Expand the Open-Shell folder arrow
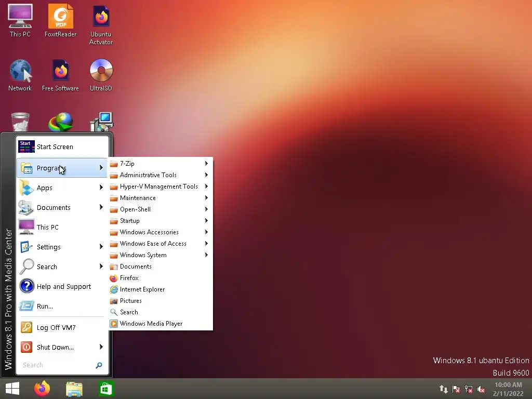The width and height of the screenshot is (532, 399). click(x=206, y=209)
